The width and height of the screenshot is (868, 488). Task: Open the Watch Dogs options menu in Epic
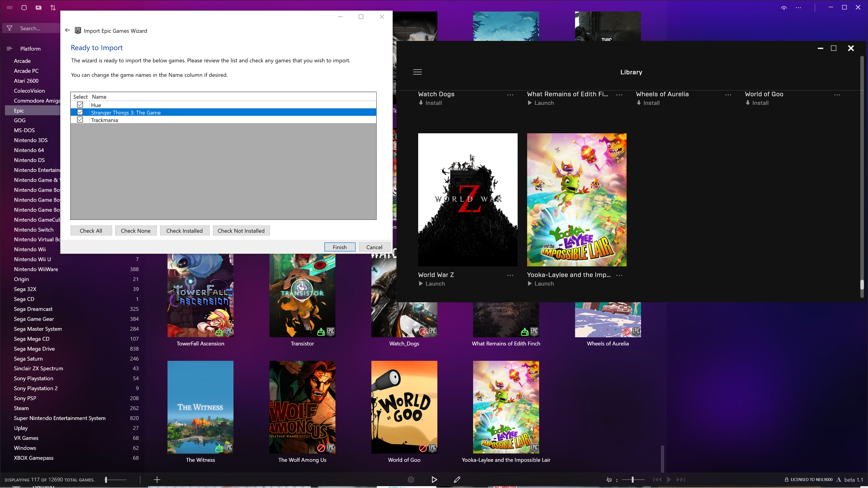(x=510, y=95)
